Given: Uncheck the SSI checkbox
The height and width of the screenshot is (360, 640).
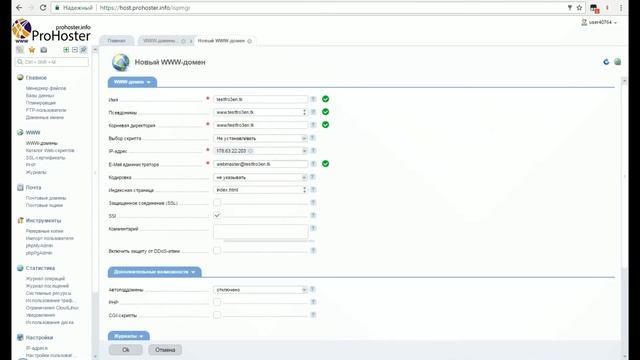Looking at the screenshot, I should coord(217,215).
